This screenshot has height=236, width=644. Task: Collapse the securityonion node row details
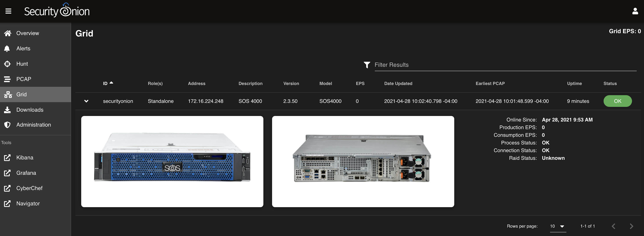tap(86, 101)
